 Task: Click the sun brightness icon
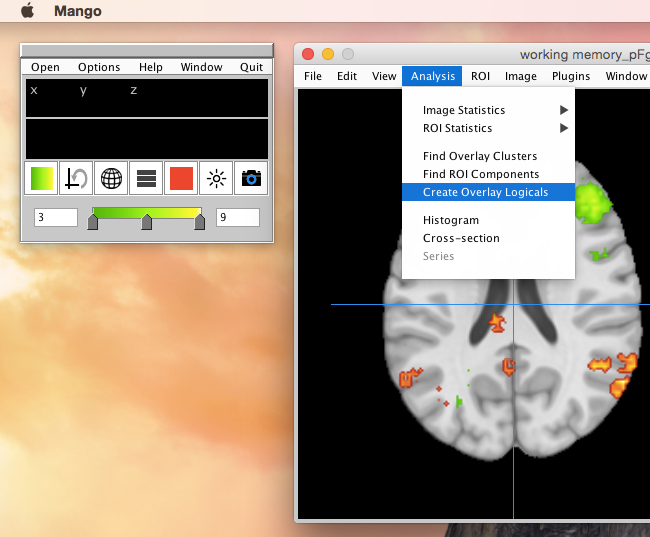coord(216,178)
